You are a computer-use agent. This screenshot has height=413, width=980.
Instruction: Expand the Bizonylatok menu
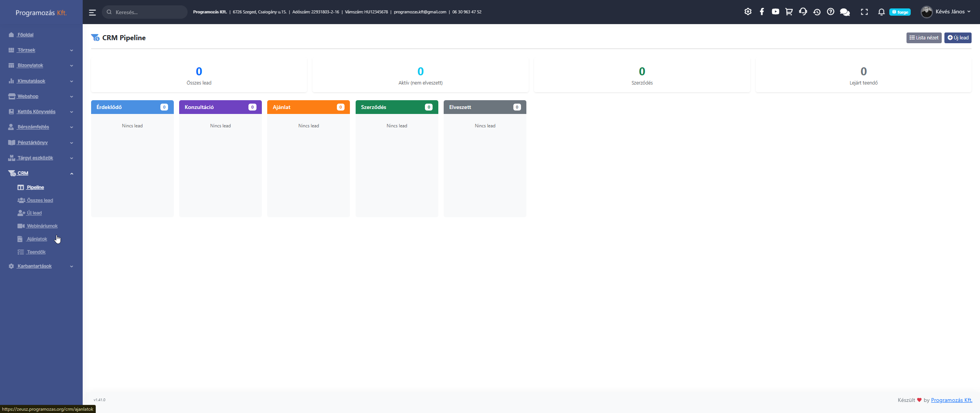pos(41,65)
